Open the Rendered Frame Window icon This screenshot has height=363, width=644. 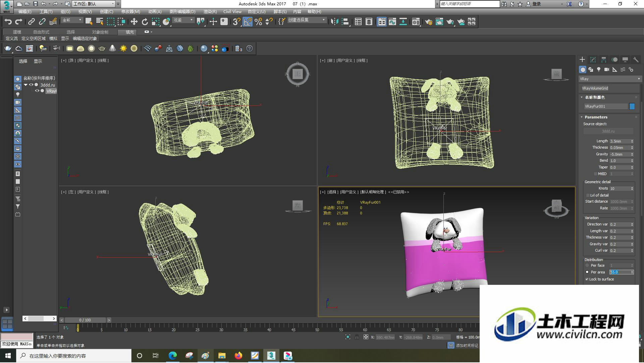click(439, 22)
